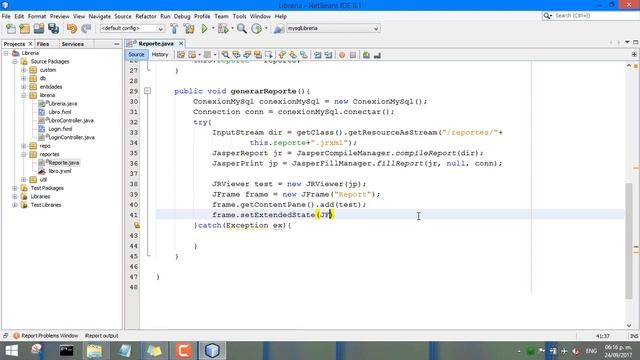Image resolution: width=640 pixels, height=360 pixels.
Task: Expand the Test Packages node
Action: 15,188
